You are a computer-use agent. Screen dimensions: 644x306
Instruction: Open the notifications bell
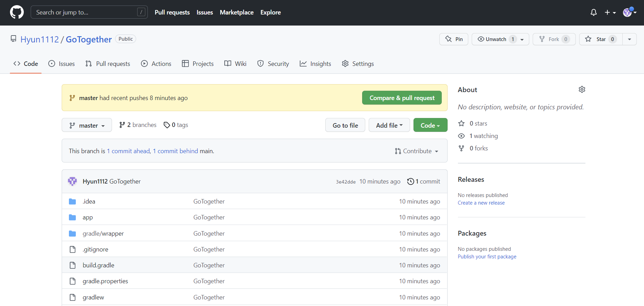click(x=593, y=12)
